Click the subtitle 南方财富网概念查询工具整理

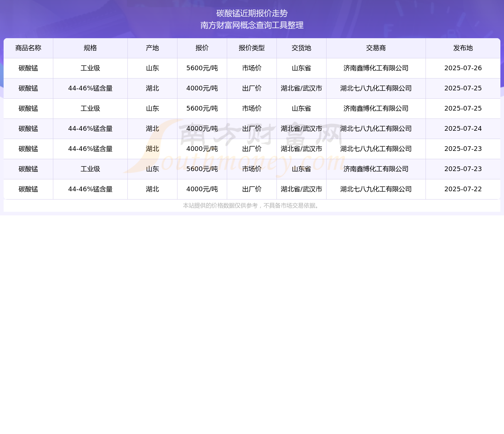(x=252, y=25)
